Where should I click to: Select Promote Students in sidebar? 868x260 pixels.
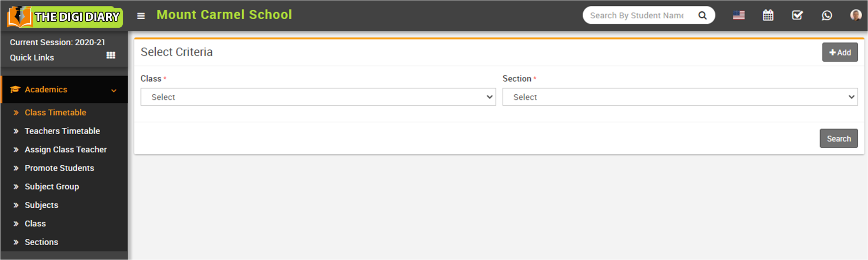(x=59, y=168)
